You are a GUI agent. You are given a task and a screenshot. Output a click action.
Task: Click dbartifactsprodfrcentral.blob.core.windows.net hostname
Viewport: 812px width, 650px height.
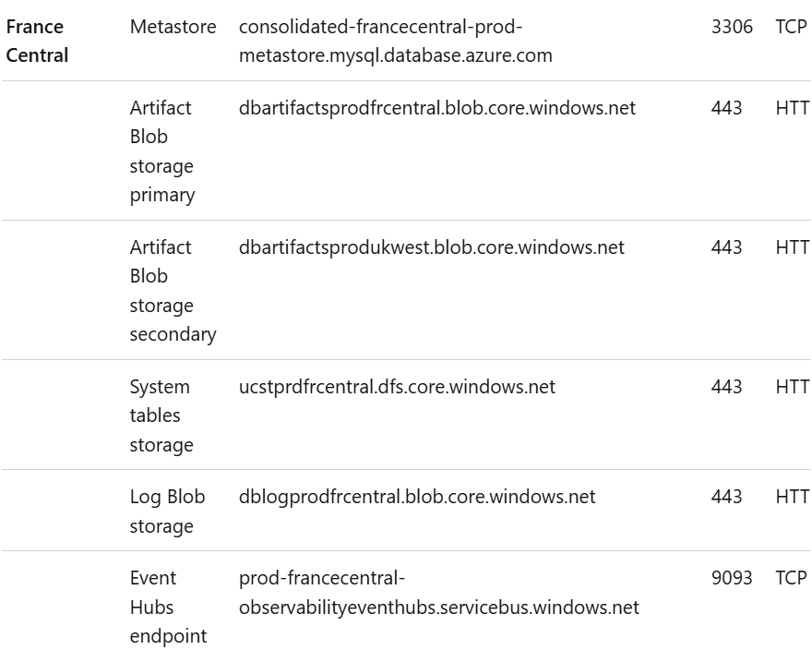coord(436,108)
